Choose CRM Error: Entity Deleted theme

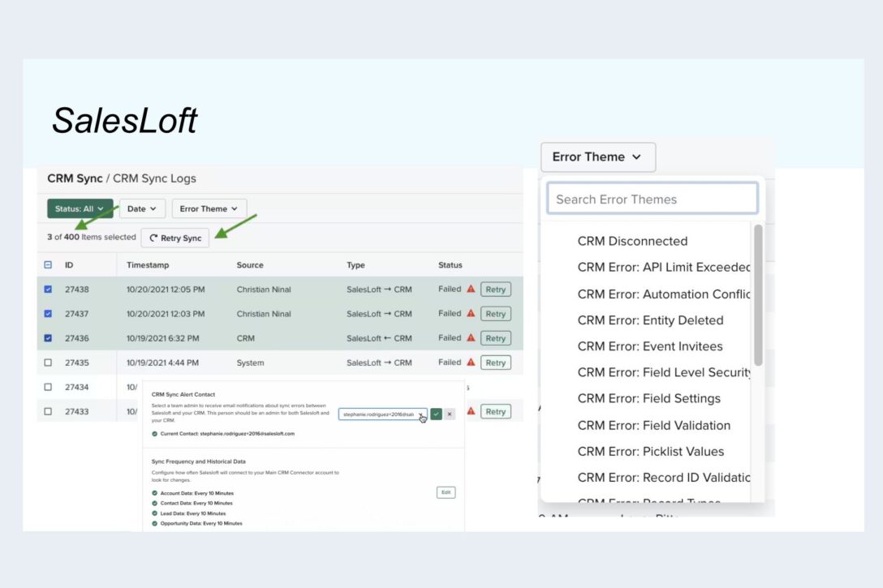[x=650, y=320]
